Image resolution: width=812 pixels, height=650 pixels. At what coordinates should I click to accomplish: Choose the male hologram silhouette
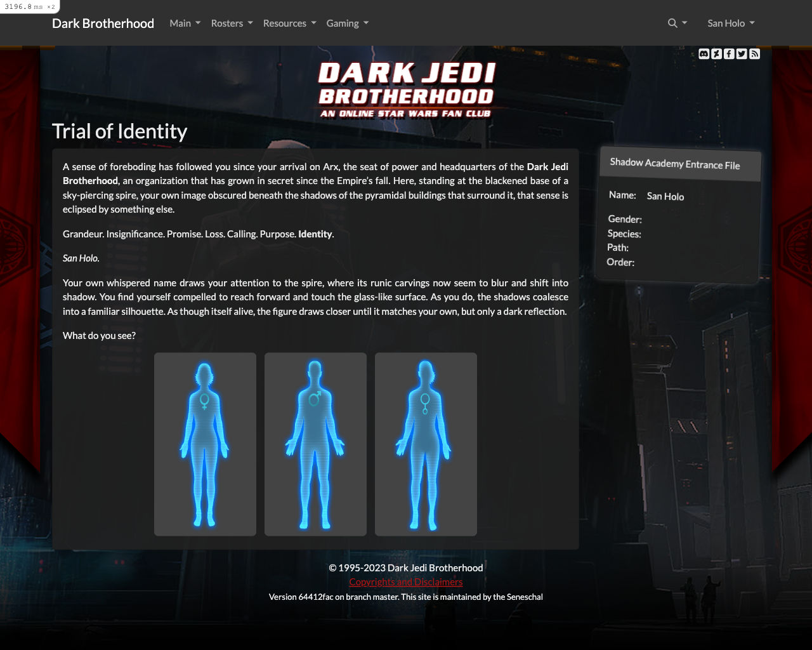click(315, 444)
